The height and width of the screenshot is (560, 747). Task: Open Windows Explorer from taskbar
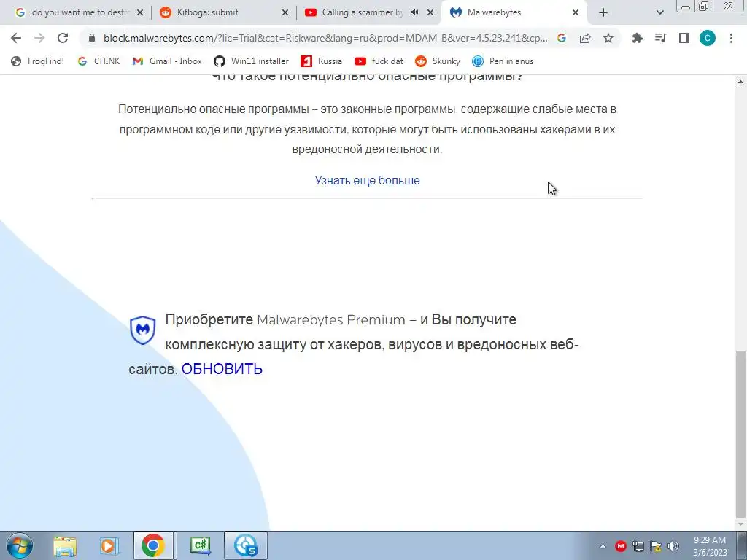[x=65, y=545]
